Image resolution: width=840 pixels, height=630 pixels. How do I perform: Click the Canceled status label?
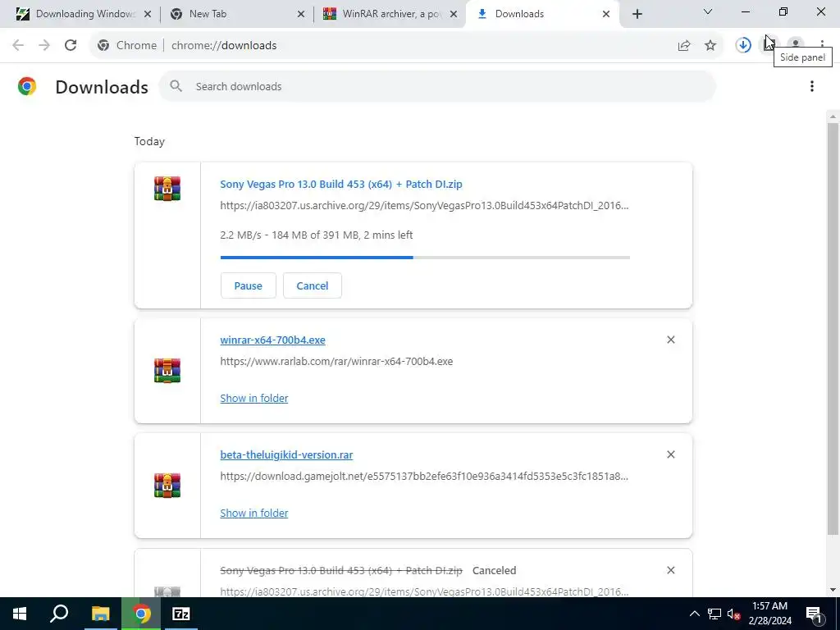click(494, 570)
